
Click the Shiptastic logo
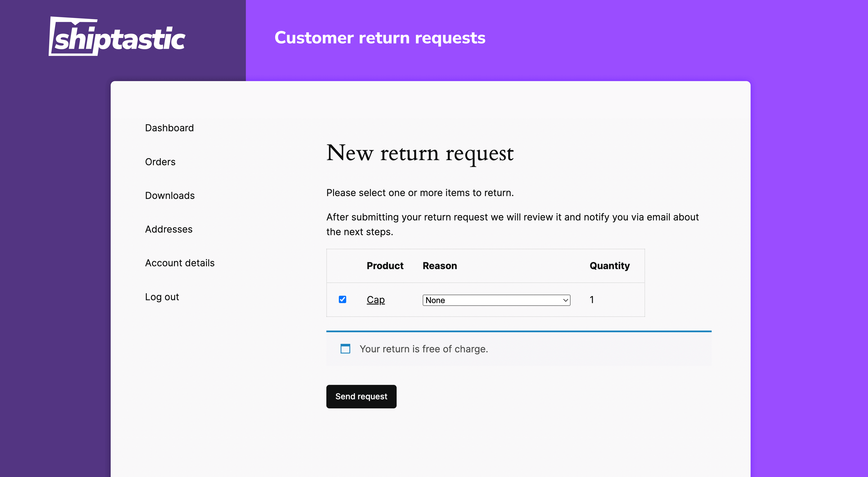coord(117,36)
